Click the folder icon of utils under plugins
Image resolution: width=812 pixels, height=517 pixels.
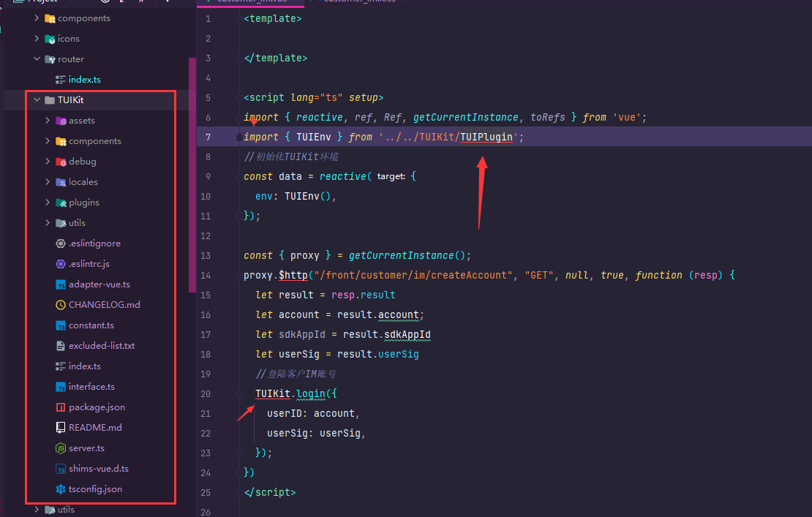(61, 223)
